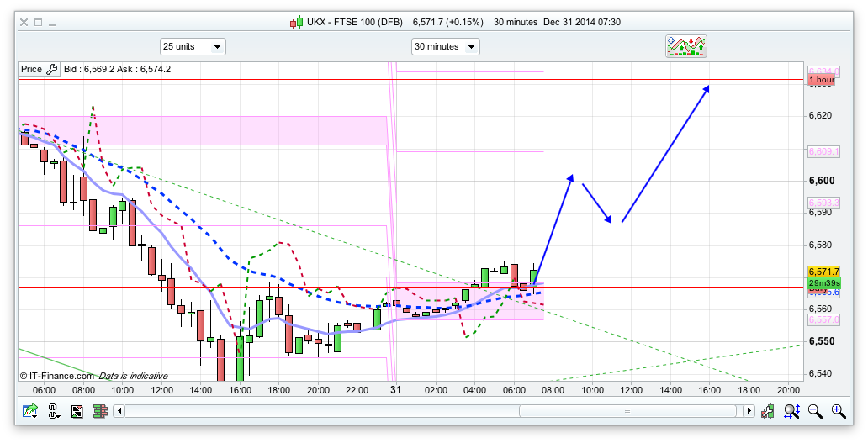Zoom in using the plus magnifier
Screen dimensions: 868x443
[x=839, y=411]
